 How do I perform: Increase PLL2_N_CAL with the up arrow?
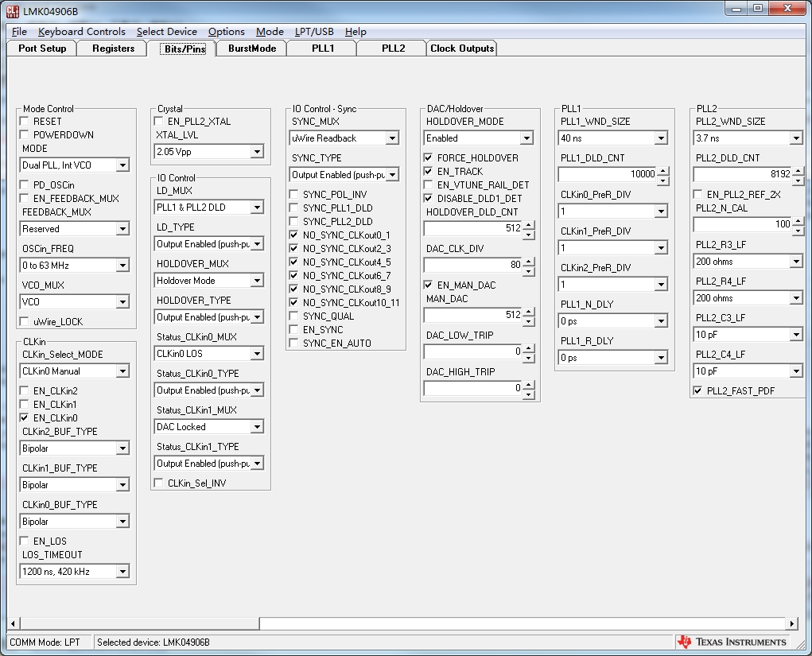click(798, 220)
